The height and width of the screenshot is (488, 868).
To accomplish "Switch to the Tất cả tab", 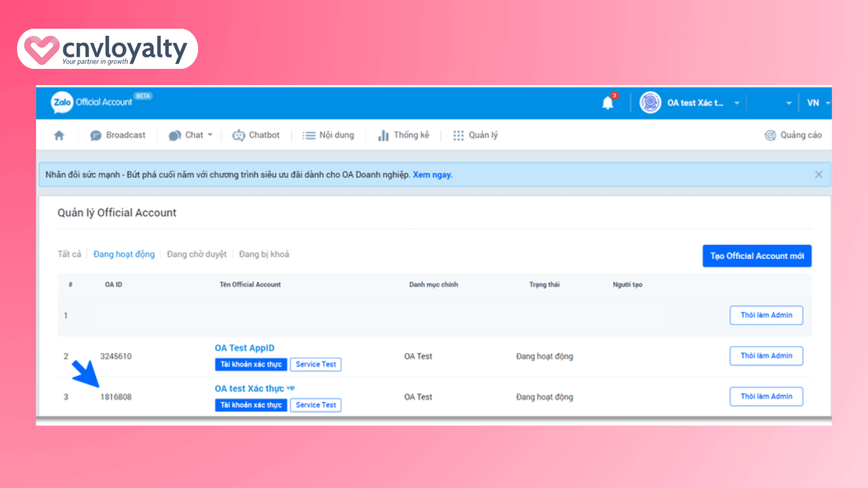I will (x=69, y=254).
